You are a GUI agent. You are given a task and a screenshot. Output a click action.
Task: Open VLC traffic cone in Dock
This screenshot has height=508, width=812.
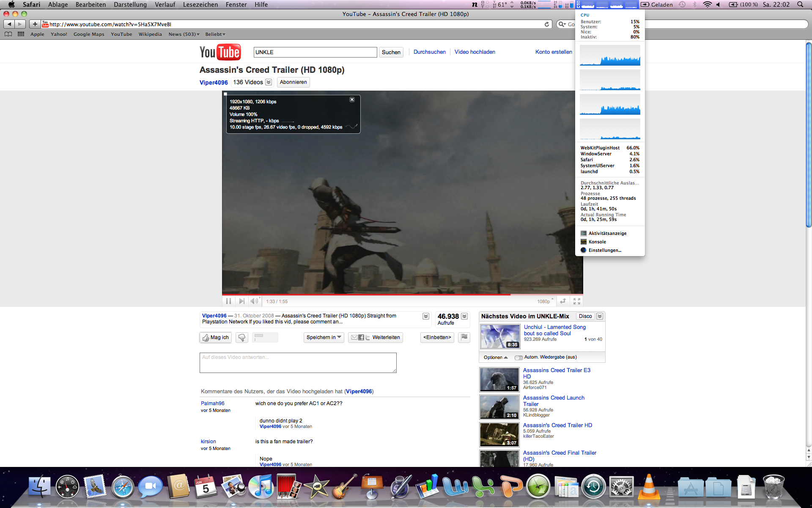[649, 487]
